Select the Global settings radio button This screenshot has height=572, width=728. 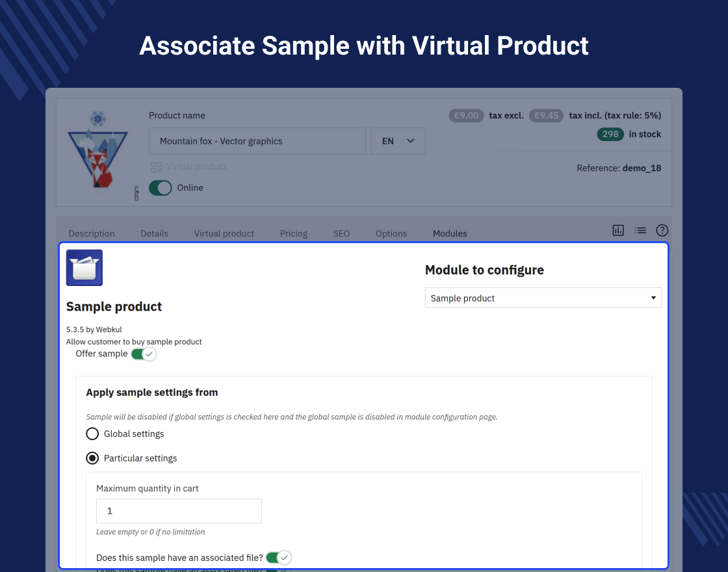tap(92, 434)
